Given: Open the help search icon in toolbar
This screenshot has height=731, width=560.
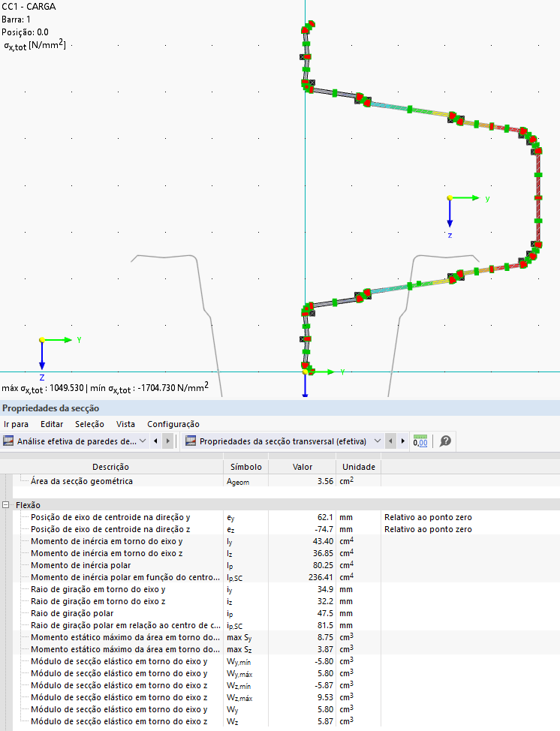Looking at the screenshot, I should (445, 441).
